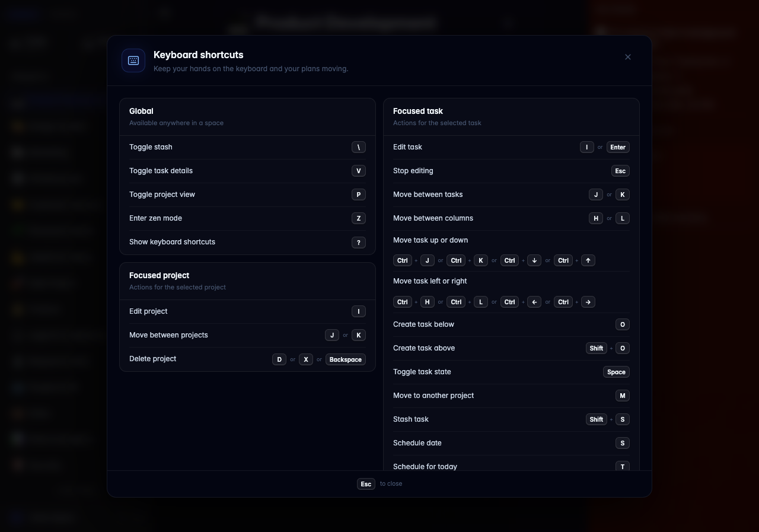Click the Space key beside Toggle task state
Viewport: 759px width, 532px height.
[x=616, y=372]
